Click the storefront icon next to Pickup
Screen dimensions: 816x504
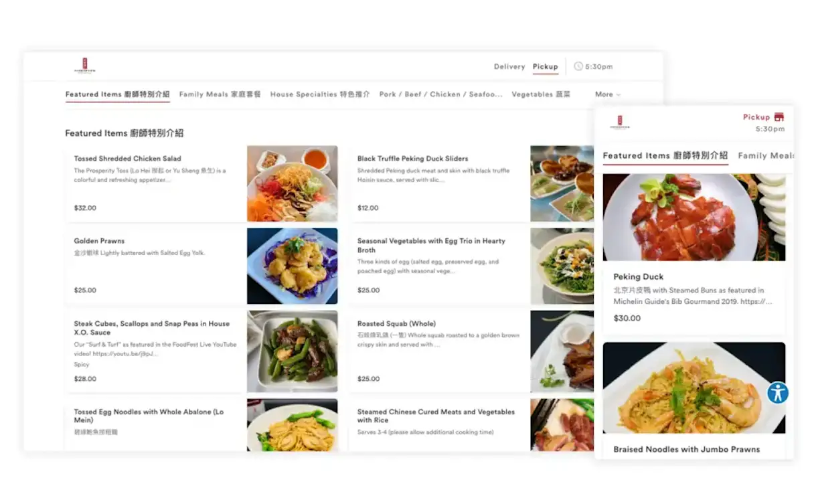coord(779,117)
